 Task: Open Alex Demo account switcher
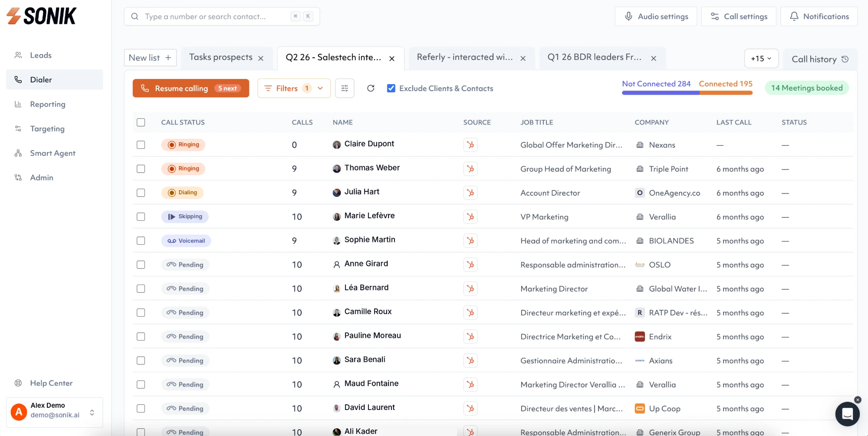(x=54, y=412)
